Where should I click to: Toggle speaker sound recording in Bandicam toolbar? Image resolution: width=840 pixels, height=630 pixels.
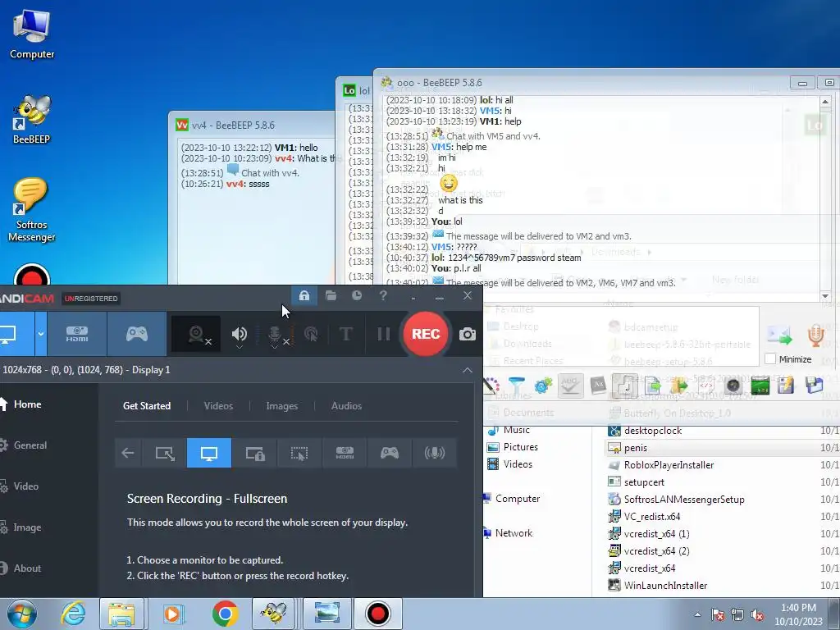click(239, 334)
